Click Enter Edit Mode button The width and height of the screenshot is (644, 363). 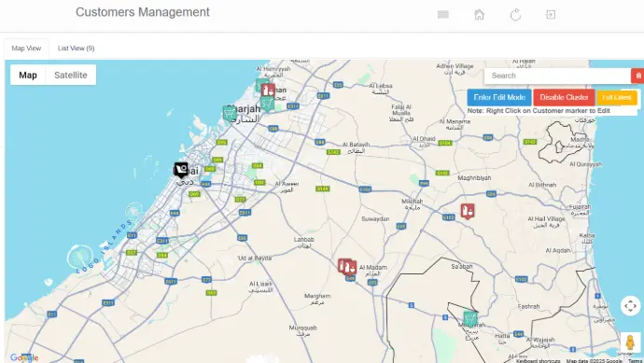pyautogui.click(x=499, y=97)
